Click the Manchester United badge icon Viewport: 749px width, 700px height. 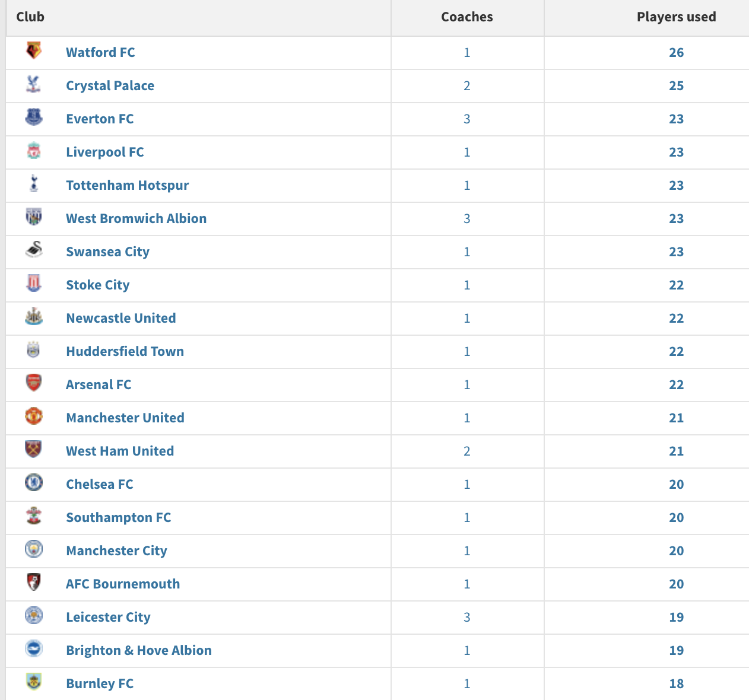coord(34,416)
